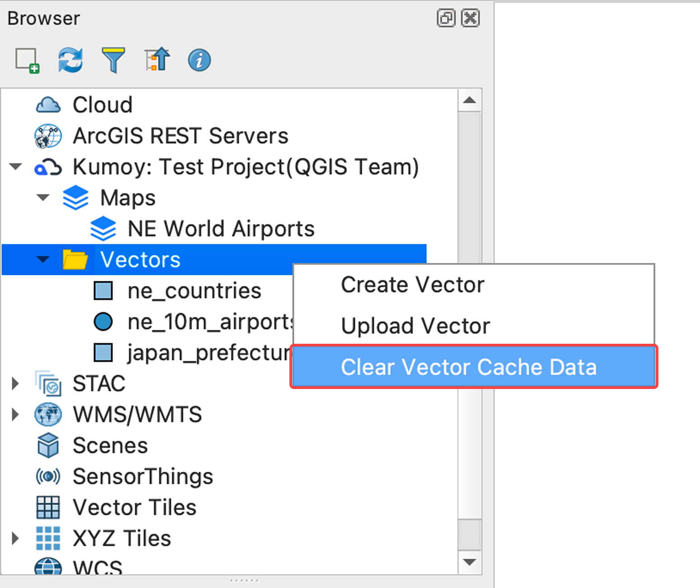This screenshot has width=700, height=588.
Task: Collapse the Maps group
Action: [43, 198]
